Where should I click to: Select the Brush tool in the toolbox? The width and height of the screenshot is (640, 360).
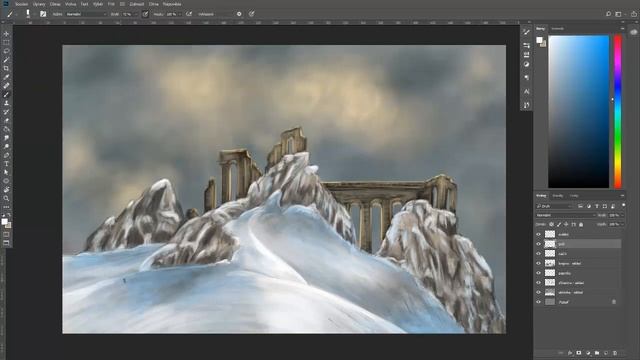(6, 94)
